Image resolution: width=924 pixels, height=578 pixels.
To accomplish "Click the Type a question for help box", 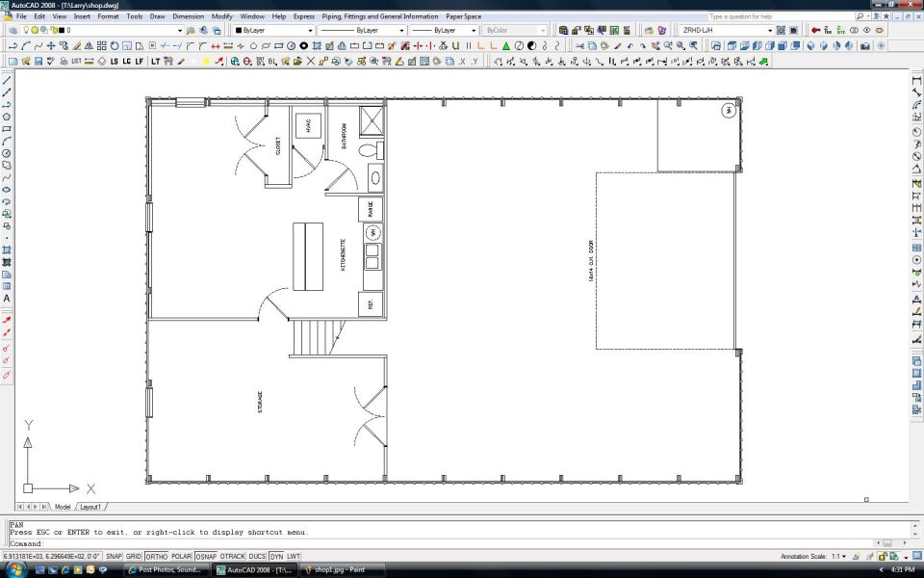I will pyautogui.click(x=781, y=16).
